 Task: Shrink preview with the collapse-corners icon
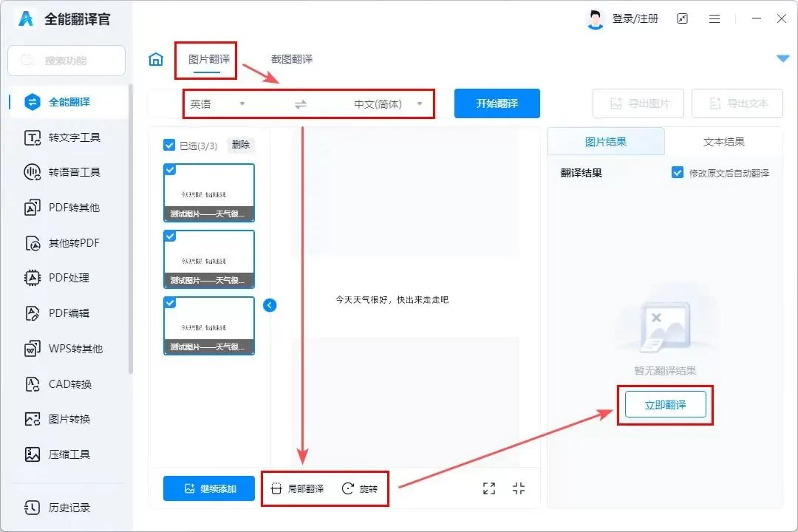tap(519, 488)
